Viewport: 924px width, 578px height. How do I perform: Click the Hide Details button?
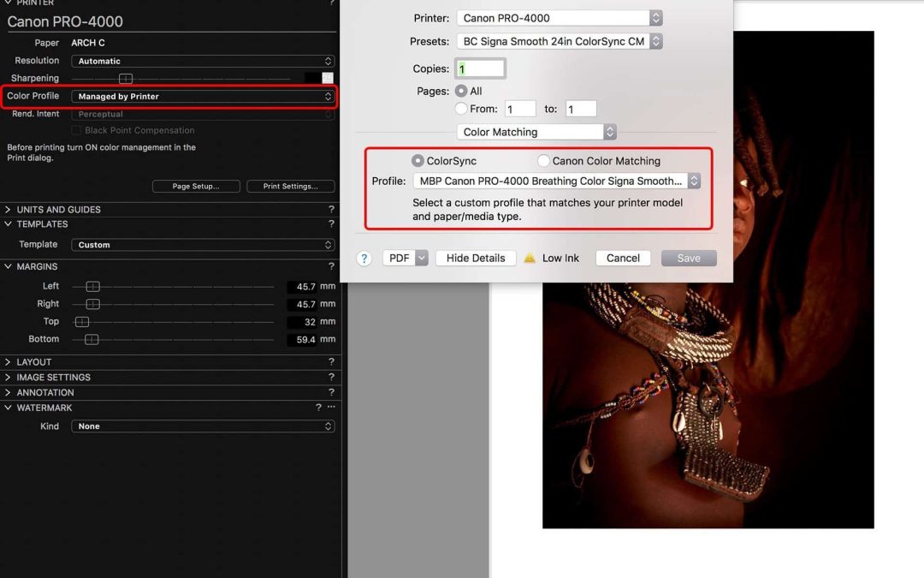476,258
